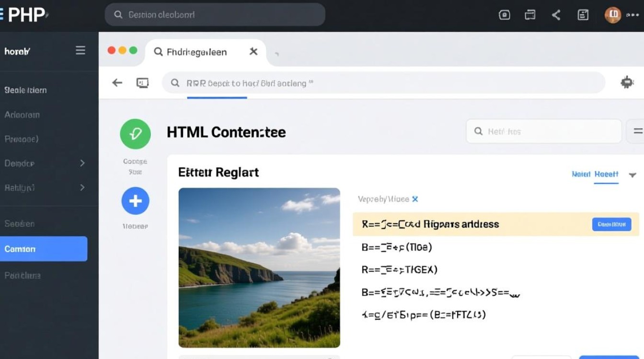Click the camera icon in top bar
Image resolution: width=644 pixels, height=359 pixels.
[x=505, y=15]
